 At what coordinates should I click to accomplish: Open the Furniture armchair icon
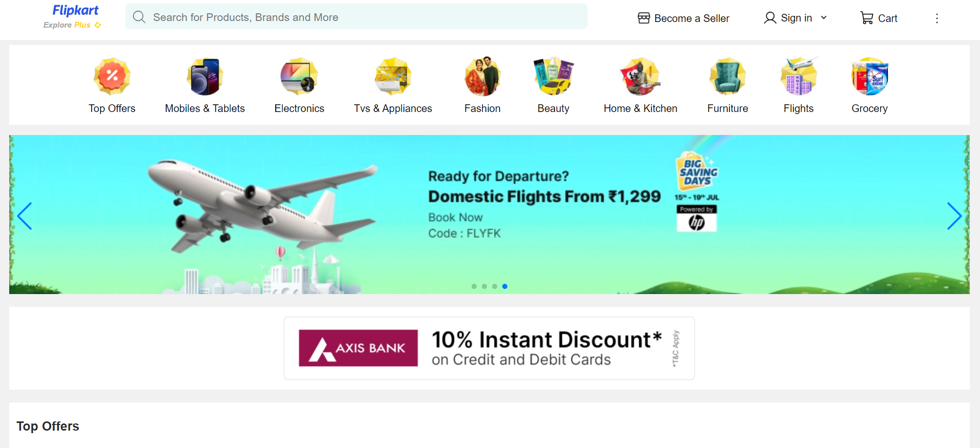point(727,76)
